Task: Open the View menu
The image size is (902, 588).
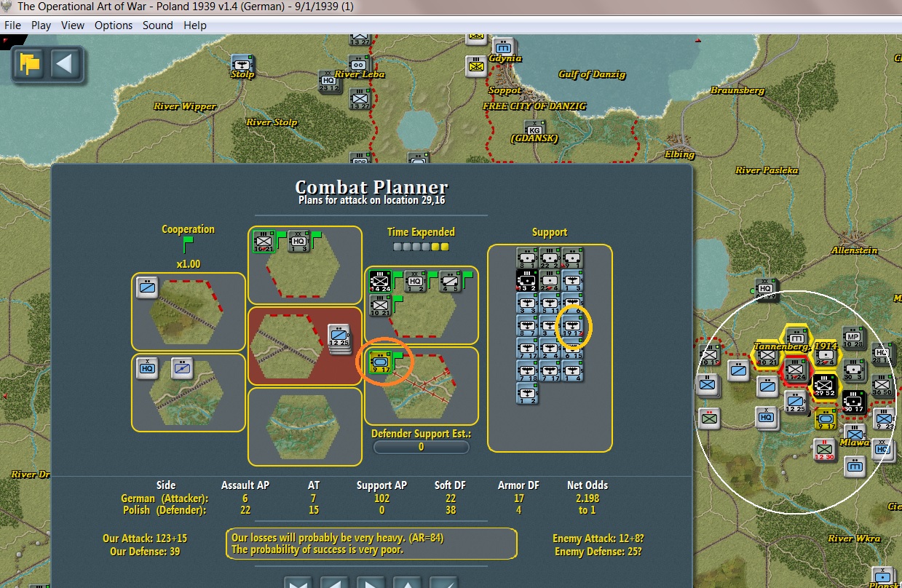Action: tap(73, 25)
